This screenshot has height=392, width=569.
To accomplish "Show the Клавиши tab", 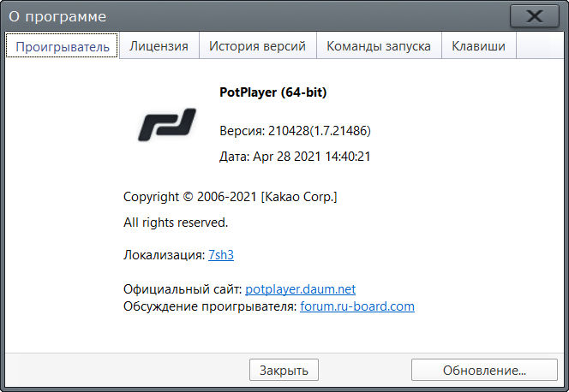I will coord(479,46).
